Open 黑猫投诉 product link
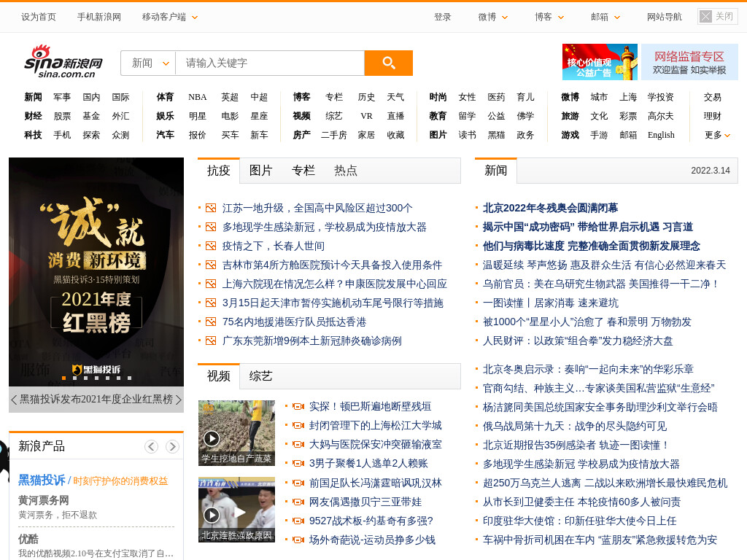 42,481
